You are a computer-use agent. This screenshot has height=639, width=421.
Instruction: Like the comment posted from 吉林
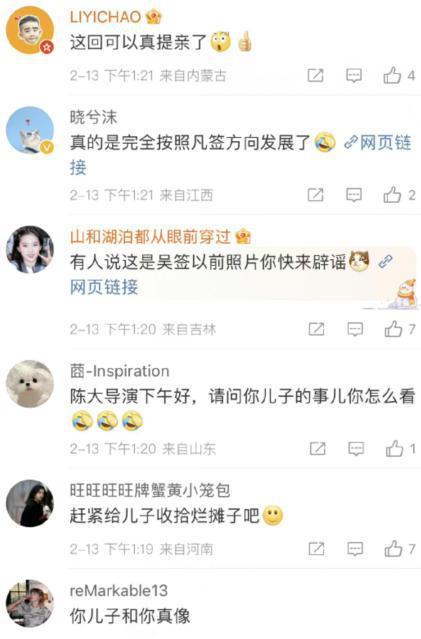pyautogui.click(x=394, y=329)
